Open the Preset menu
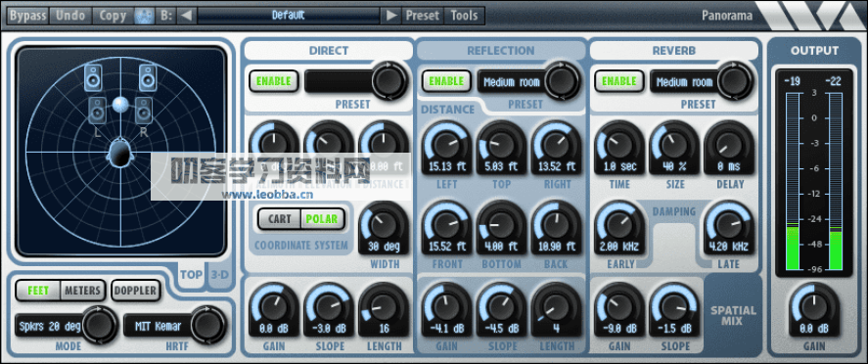This screenshot has height=364, width=868. [x=423, y=16]
